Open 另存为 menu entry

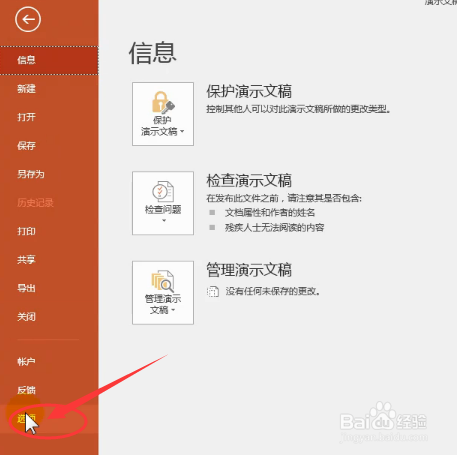(49, 174)
